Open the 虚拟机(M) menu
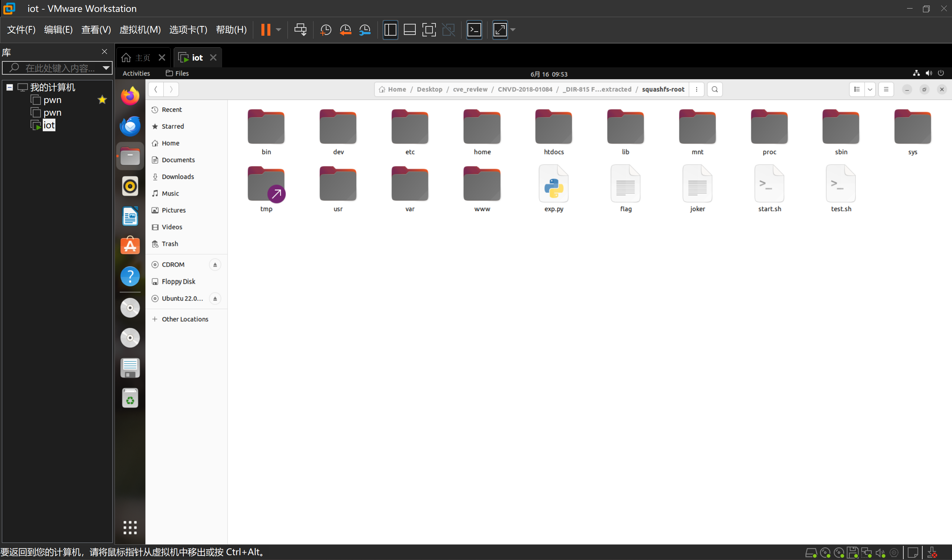This screenshot has width=952, height=560. (140, 29)
